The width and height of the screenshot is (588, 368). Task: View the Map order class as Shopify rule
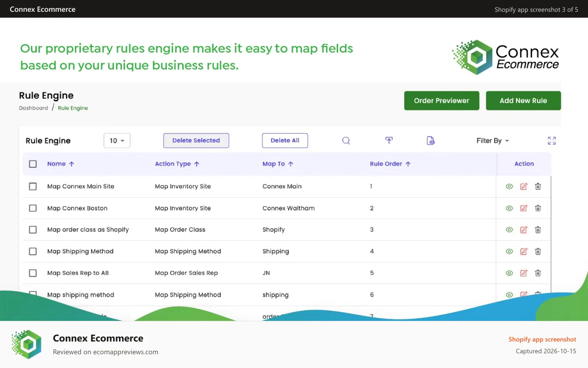(x=509, y=230)
